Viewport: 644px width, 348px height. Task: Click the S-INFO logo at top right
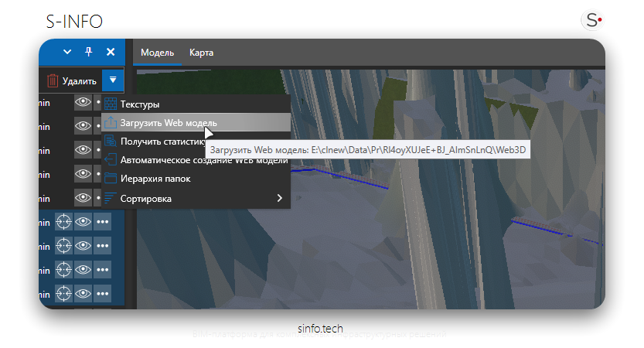point(595,21)
